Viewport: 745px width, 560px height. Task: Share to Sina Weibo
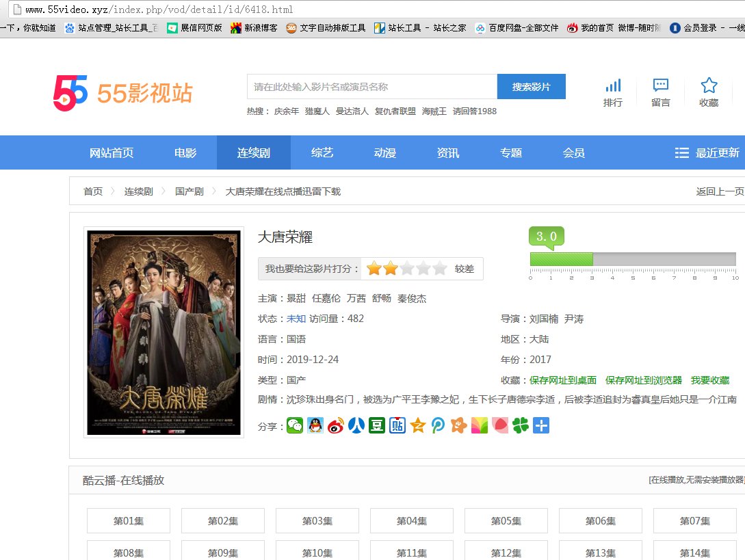pyautogui.click(x=335, y=425)
